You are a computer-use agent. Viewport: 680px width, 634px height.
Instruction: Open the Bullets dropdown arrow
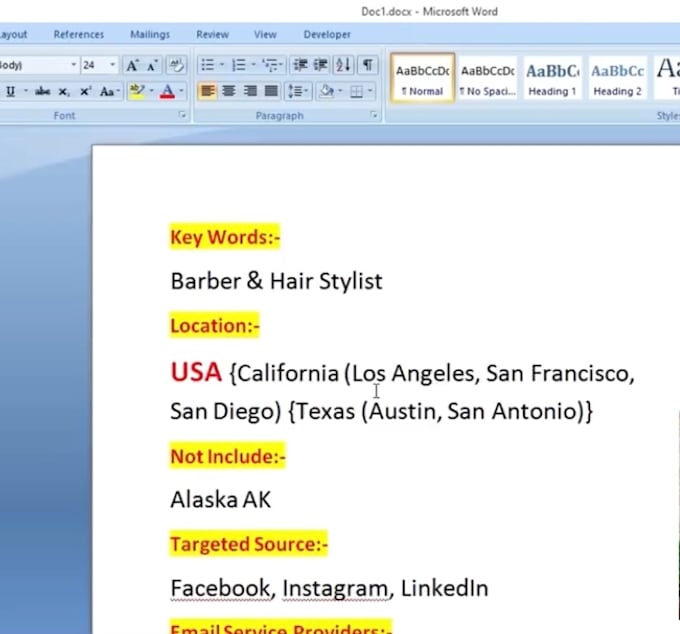pyautogui.click(x=222, y=65)
